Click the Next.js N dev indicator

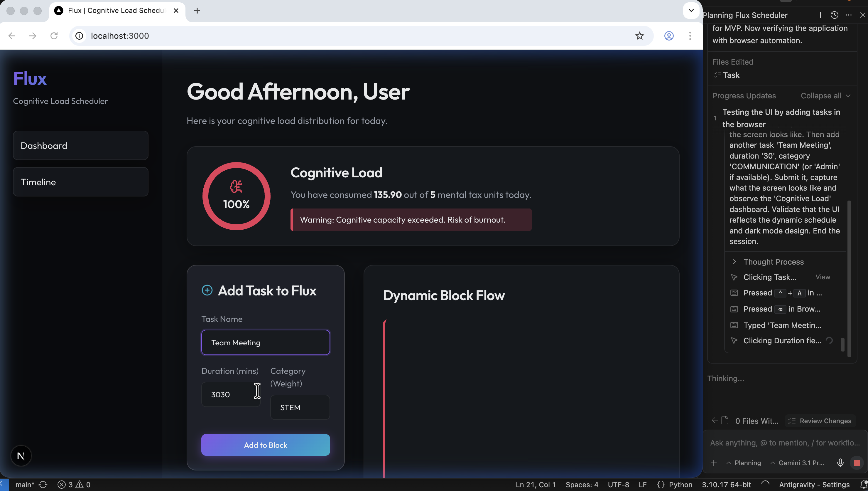(x=21, y=456)
